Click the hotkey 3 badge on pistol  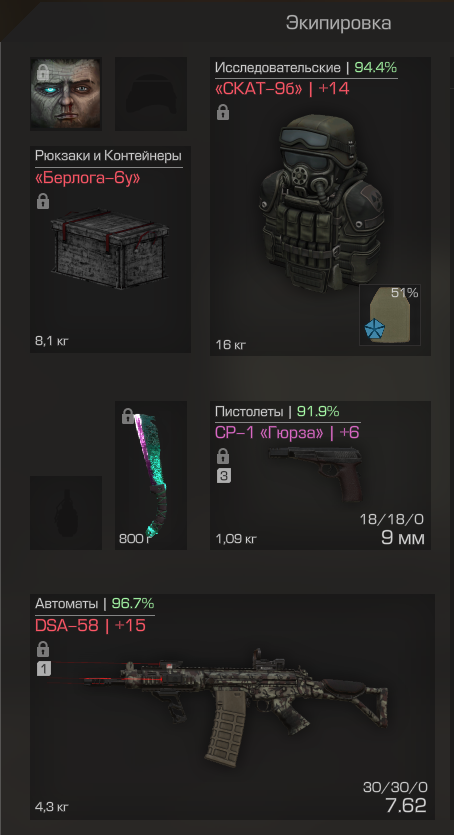[x=224, y=476]
